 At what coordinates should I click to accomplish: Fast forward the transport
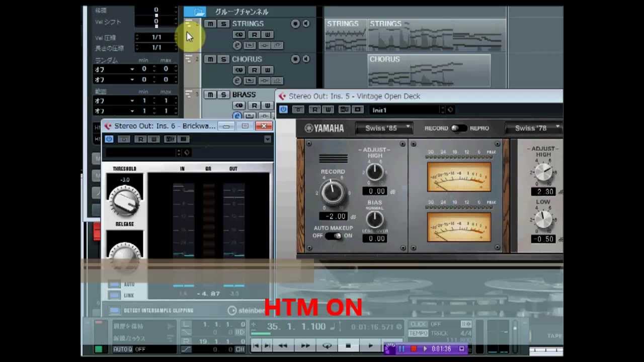coord(305,346)
